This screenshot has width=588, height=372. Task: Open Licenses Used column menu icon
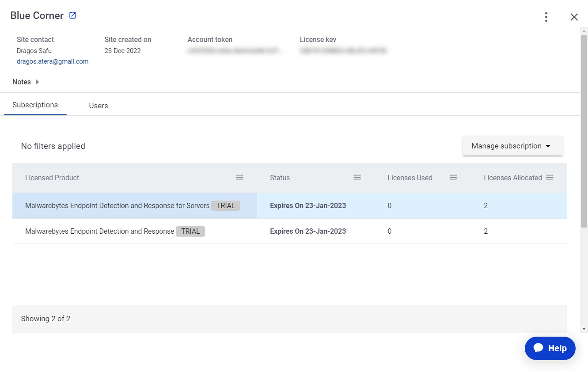(453, 177)
